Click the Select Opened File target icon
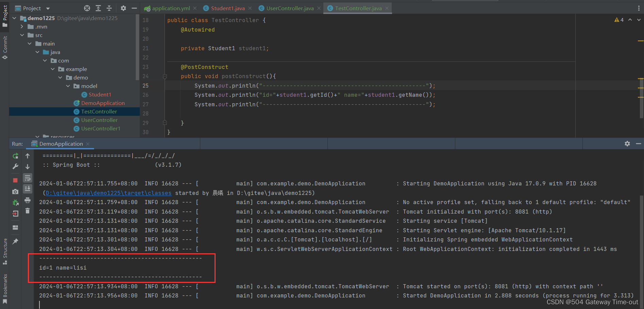 pyautogui.click(x=87, y=8)
